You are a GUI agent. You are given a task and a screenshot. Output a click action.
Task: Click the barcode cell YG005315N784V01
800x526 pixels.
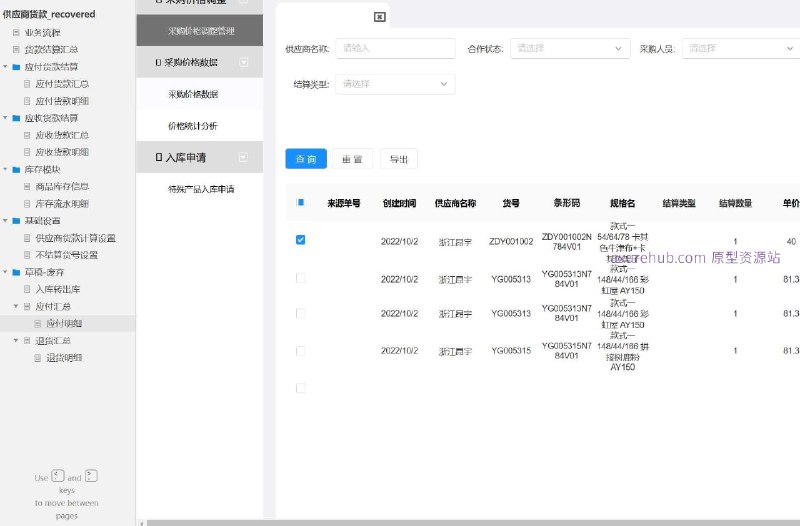pyautogui.click(x=567, y=350)
